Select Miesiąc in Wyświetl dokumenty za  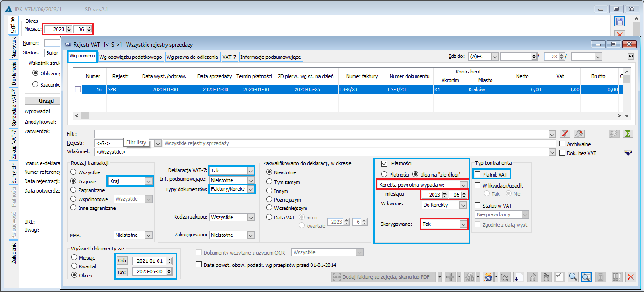point(74,257)
